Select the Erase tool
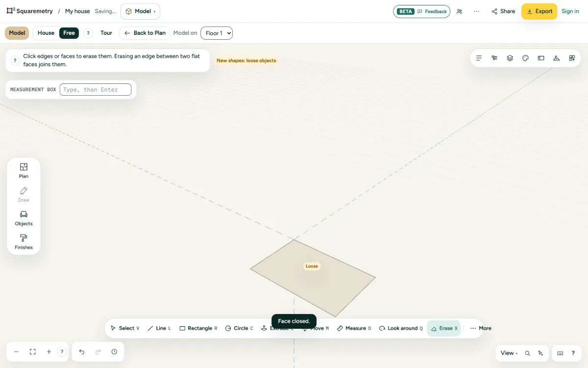This screenshot has height=368, width=588. pyautogui.click(x=444, y=328)
